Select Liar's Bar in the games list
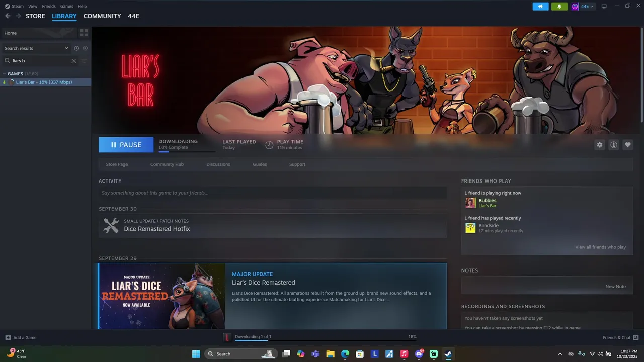644x362 pixels. (45, 82)
